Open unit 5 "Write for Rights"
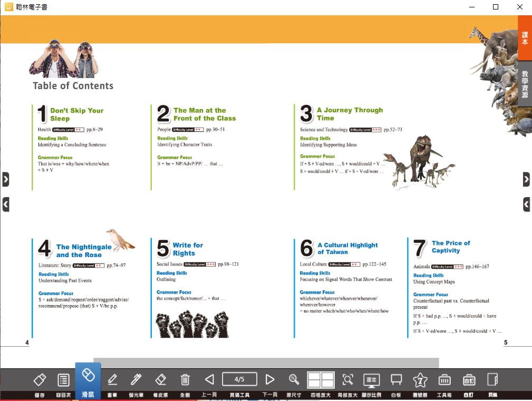Image resolution: width=532 pixels, height=401 pixels. coord(188,249)
